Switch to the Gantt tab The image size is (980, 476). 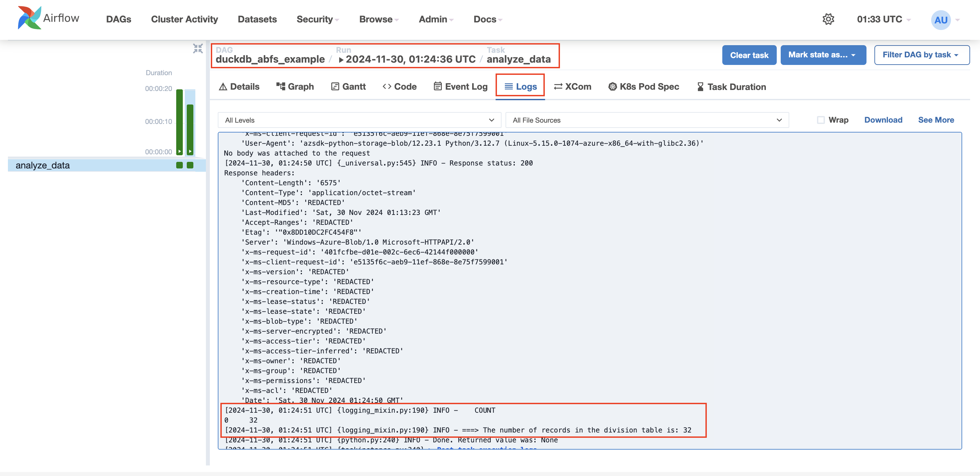(348, 87)
